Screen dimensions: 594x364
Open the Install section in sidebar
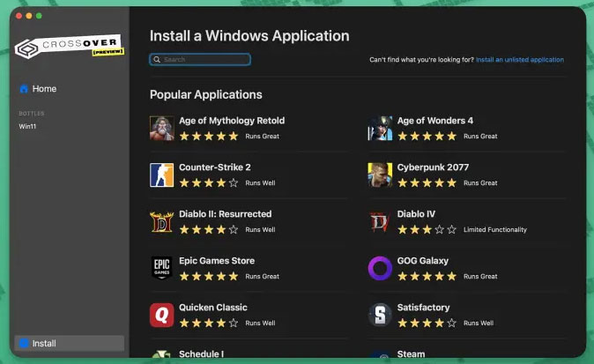pos(70,343)
